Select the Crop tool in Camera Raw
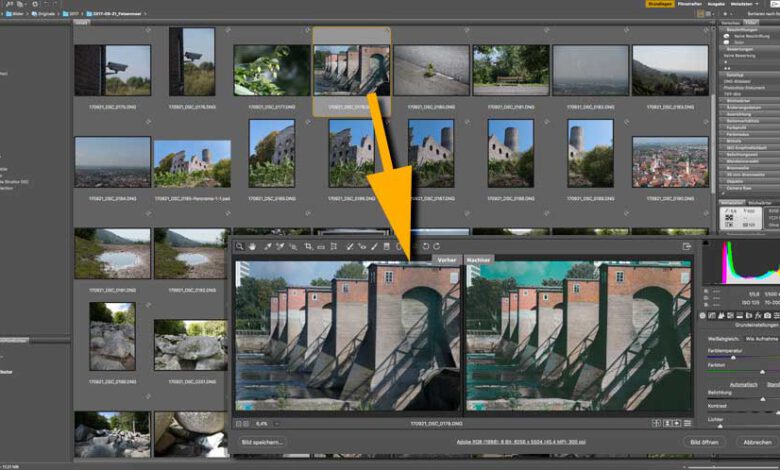780x470 pixels. pos(308,246)
